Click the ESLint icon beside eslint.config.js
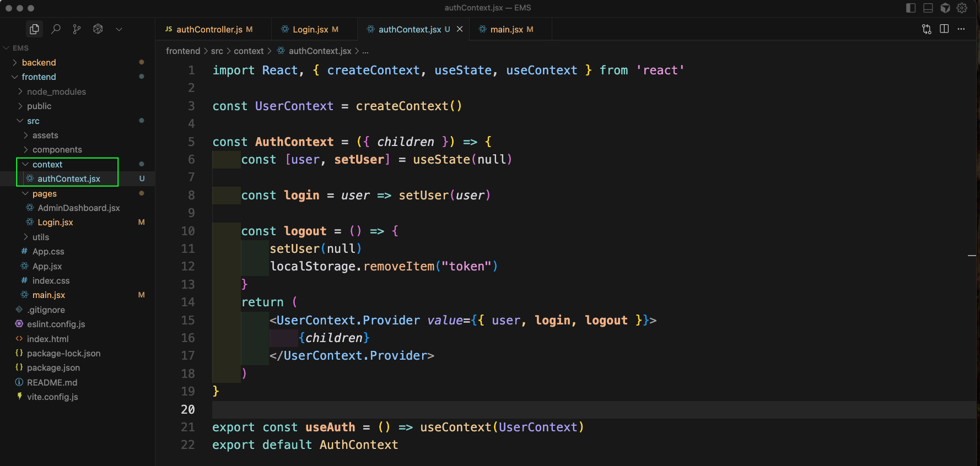This screenshot has width=980, height=466. click(x=19, y=324)
